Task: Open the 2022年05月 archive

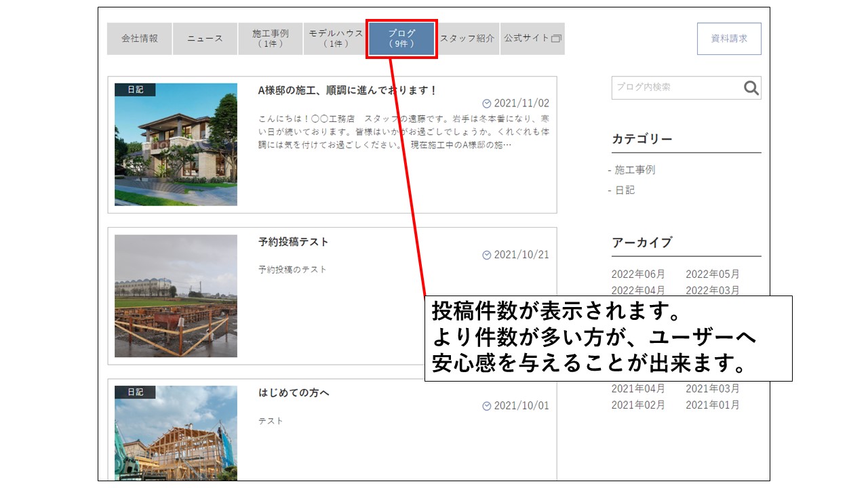Action: (712, 274)
